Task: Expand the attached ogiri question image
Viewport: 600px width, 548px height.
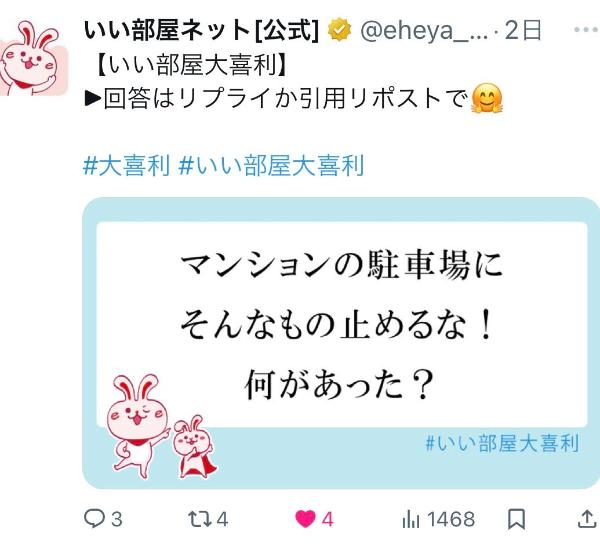Action: pos(341,343)
